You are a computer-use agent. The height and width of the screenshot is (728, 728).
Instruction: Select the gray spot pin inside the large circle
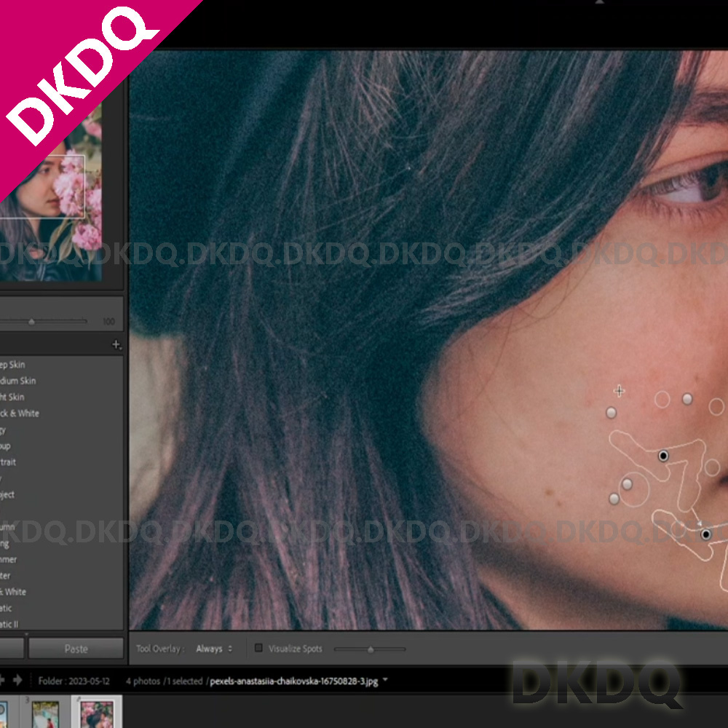(627, 484)
